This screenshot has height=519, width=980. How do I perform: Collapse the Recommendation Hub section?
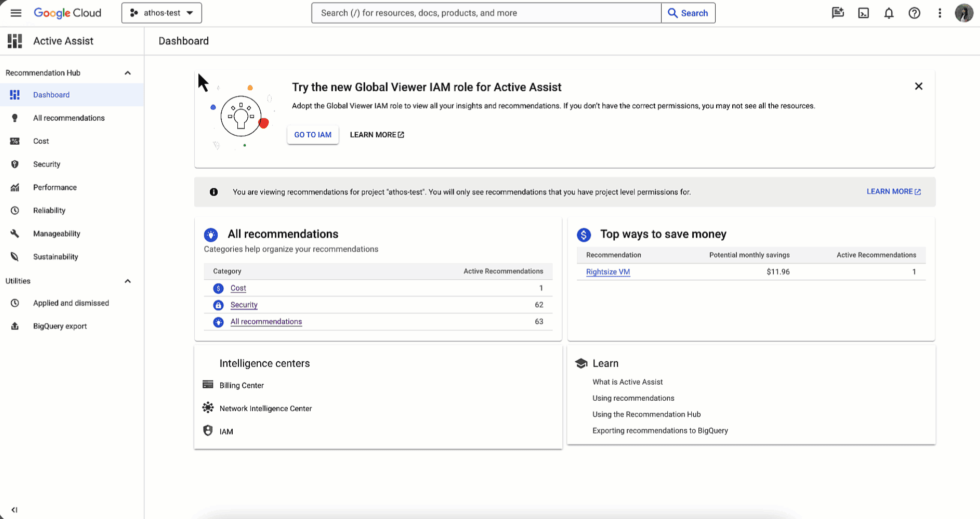[x=128, y=72]
